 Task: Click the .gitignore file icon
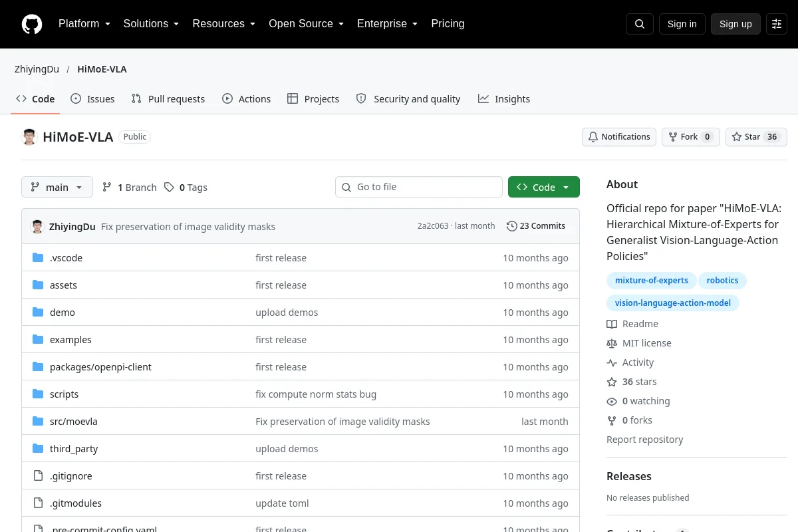click(x=38, y=476)
